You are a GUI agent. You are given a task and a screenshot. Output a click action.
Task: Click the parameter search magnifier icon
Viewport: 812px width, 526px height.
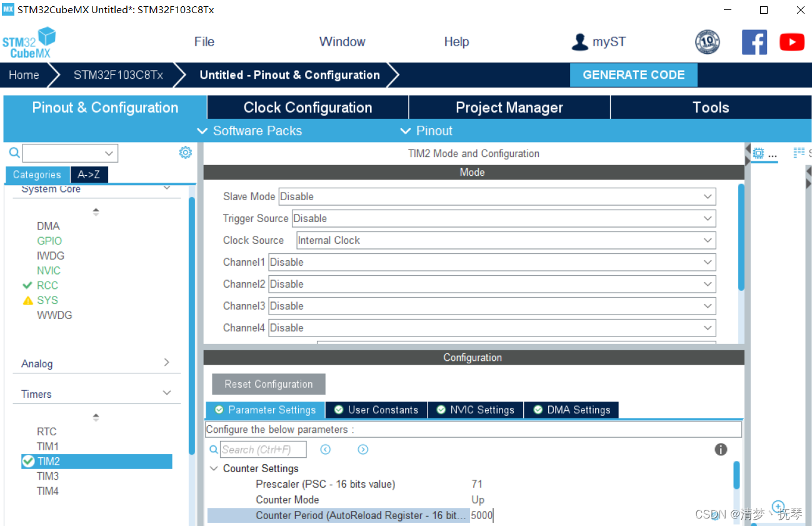point(213,449)
